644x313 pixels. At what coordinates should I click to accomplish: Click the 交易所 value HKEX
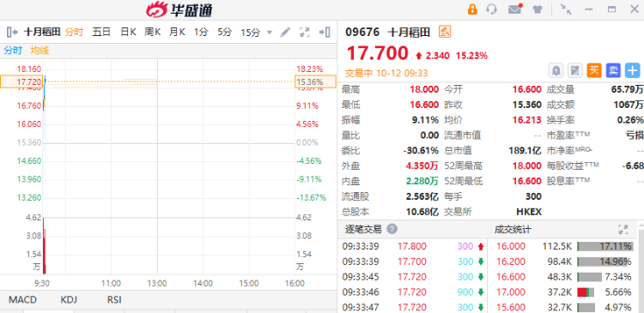[529, 212]
